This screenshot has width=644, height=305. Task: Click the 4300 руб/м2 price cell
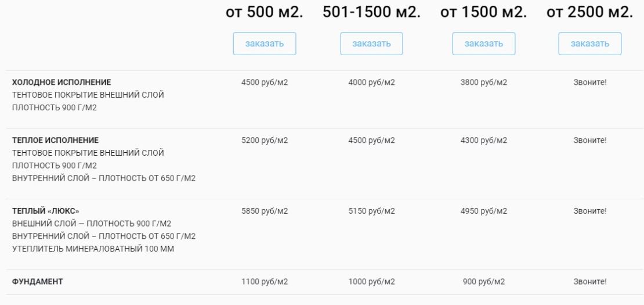click(x=484, y=140)
